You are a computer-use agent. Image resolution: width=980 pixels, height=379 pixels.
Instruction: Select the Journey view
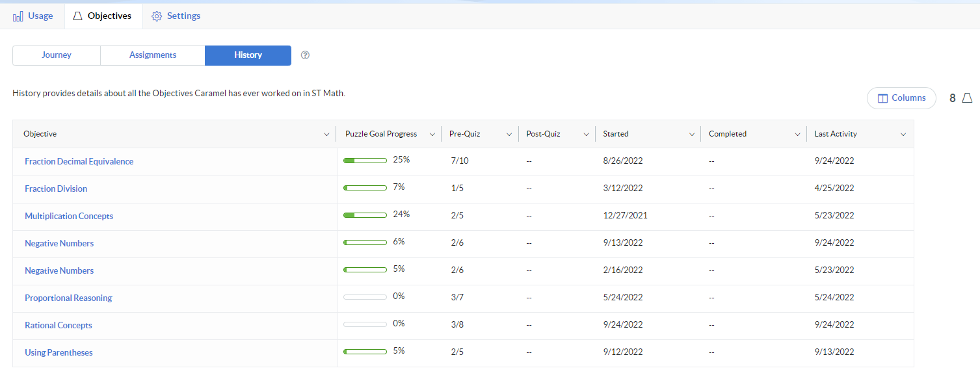57,55
